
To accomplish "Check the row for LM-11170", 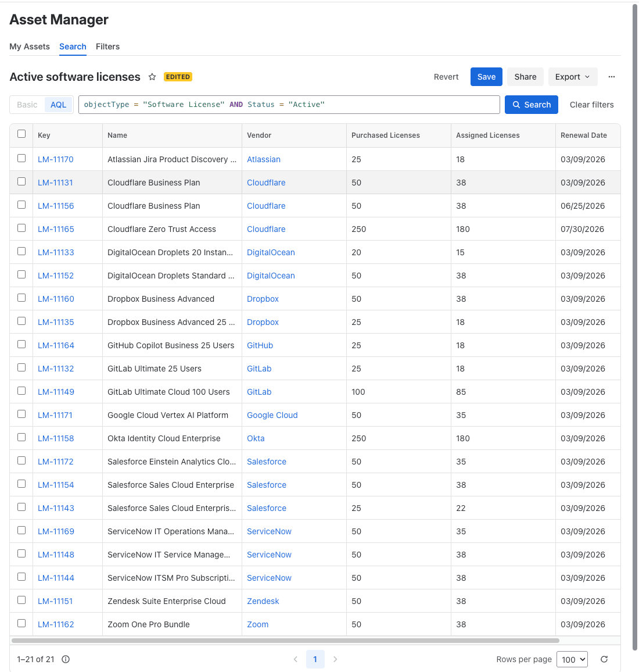I will tap(21, 158).
